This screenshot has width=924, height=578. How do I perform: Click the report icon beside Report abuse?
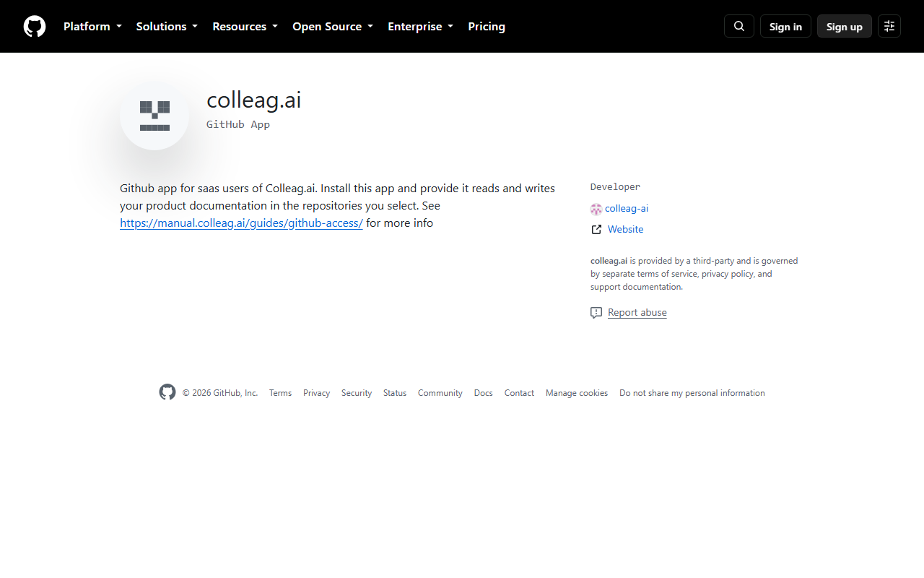coord(596,313)
